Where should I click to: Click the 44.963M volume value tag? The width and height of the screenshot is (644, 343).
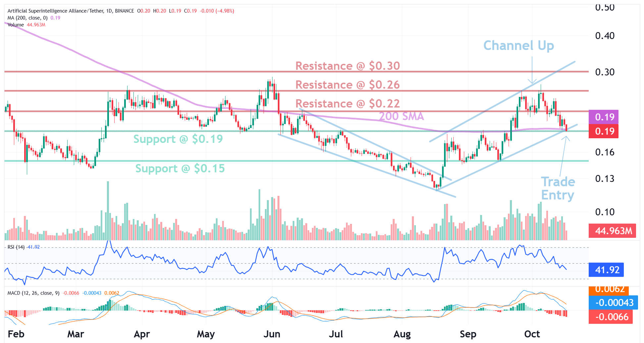tap(612, 231)
